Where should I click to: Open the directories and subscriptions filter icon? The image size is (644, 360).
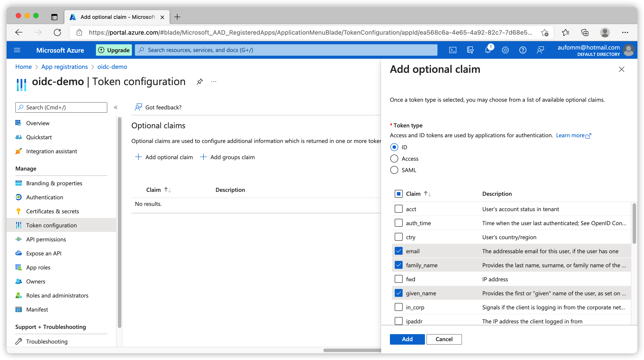coord(470,50)
